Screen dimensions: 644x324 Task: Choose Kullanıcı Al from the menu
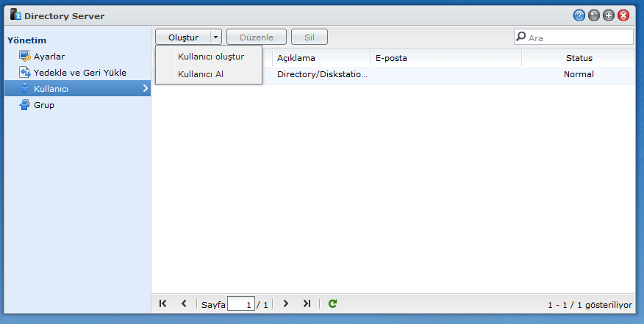pos(200,74)
